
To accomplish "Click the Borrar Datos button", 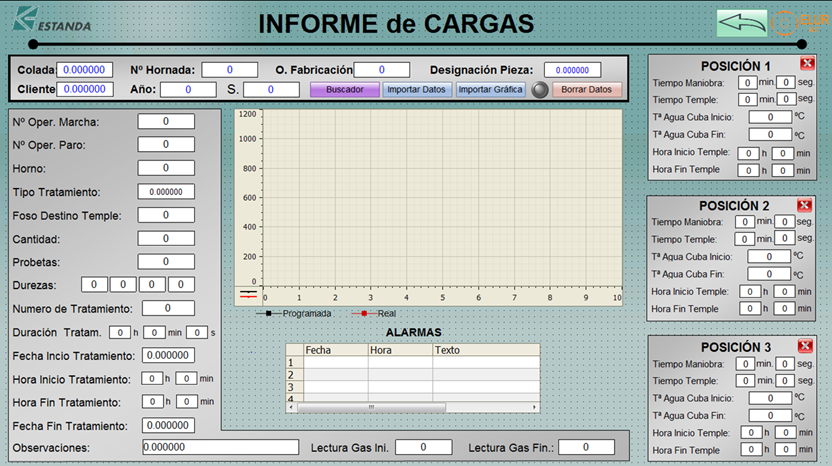I will point(586,90).
